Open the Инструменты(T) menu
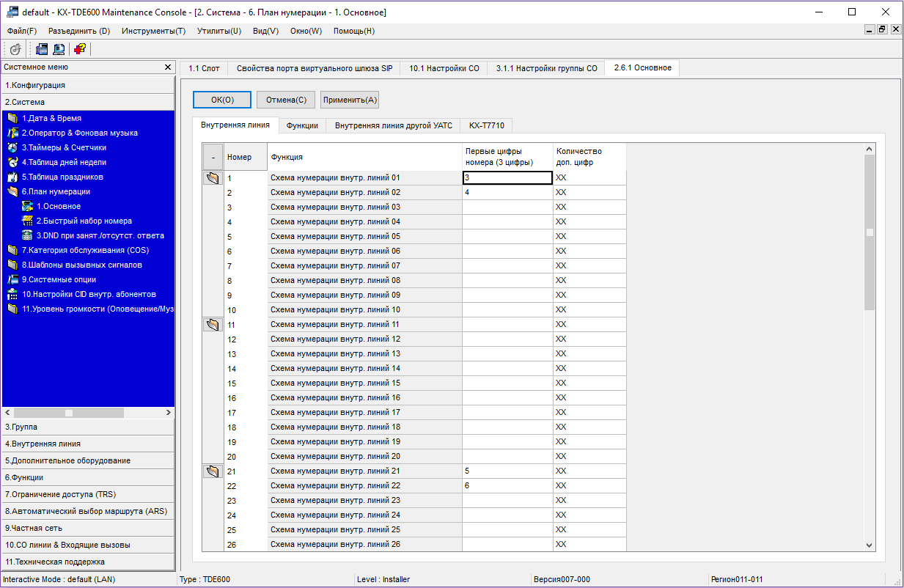Viewport: 904px width, 588px height. 153,31
